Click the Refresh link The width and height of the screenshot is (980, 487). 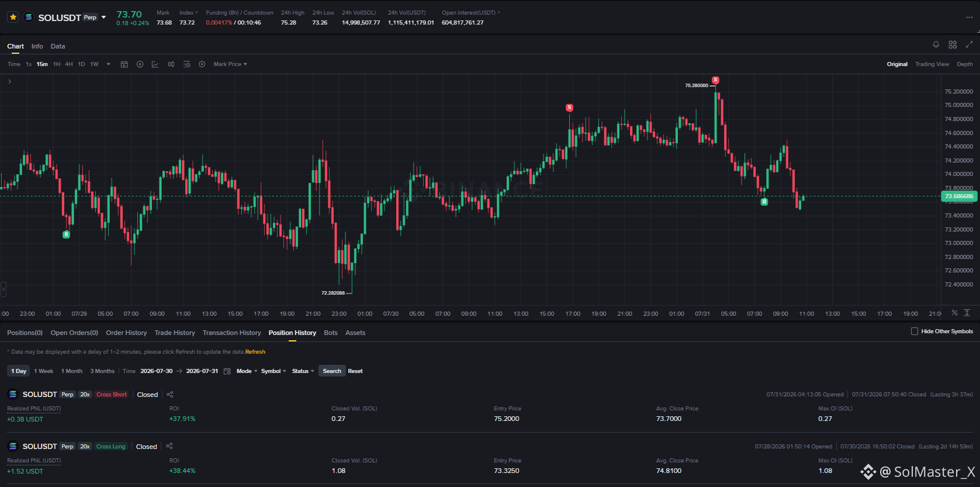(255, 352)
